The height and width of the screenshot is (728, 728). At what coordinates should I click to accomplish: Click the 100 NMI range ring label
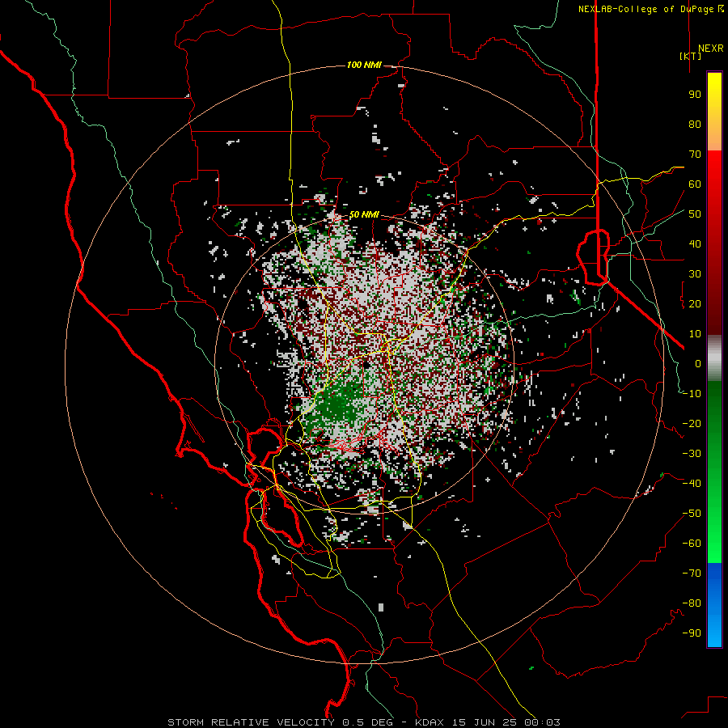click(364, 65)
